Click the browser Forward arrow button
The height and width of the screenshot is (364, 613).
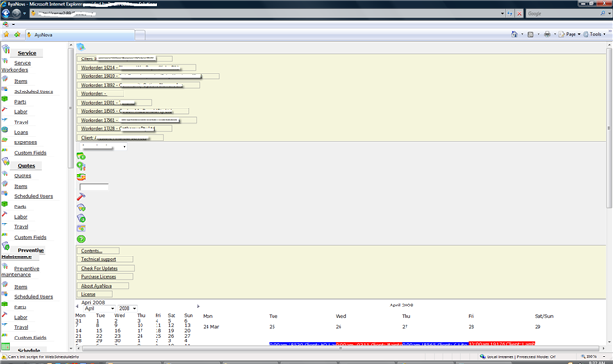(x=16, y=14)
